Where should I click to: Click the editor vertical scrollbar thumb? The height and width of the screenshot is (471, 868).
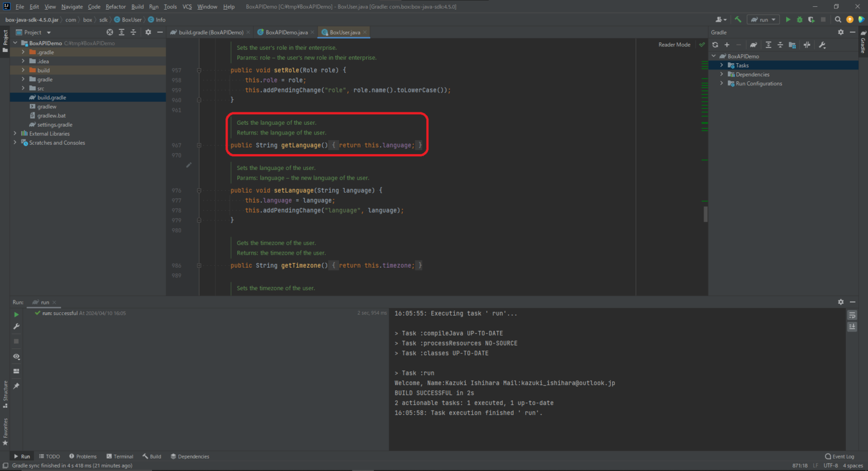point(705,215)
